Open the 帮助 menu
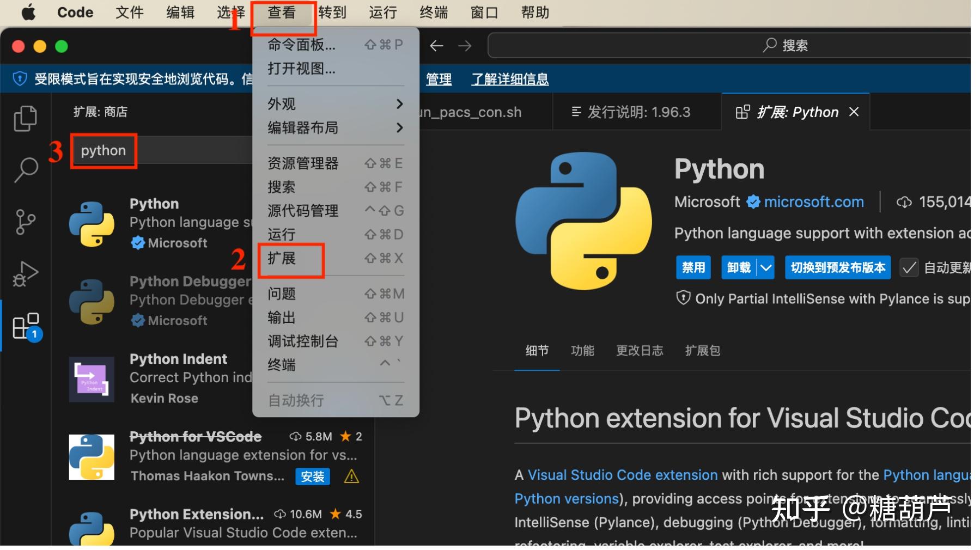The height and width of the screenshot is (550, 980). (534, 12)
